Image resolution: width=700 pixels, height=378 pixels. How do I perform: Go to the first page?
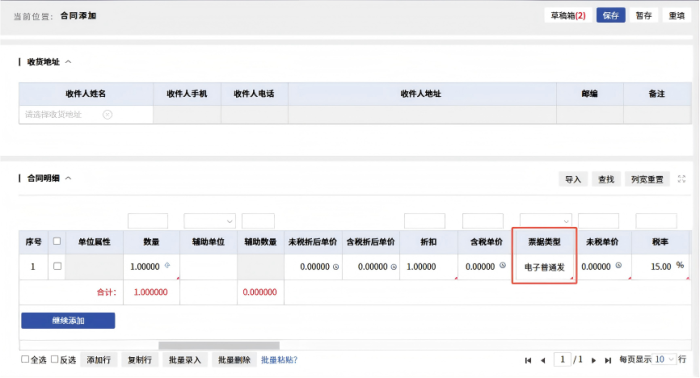pyautogui.click(x=528, y=360)
